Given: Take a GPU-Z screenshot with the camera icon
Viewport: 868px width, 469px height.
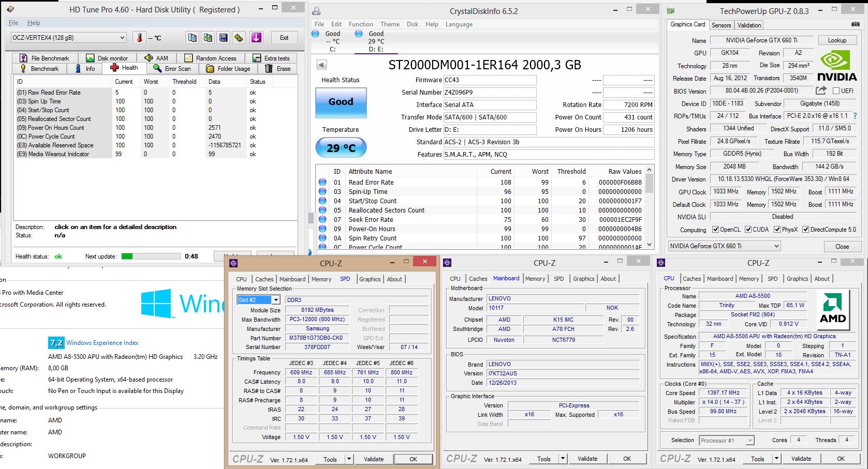Looking at the screenshot, I should [855, 24].
